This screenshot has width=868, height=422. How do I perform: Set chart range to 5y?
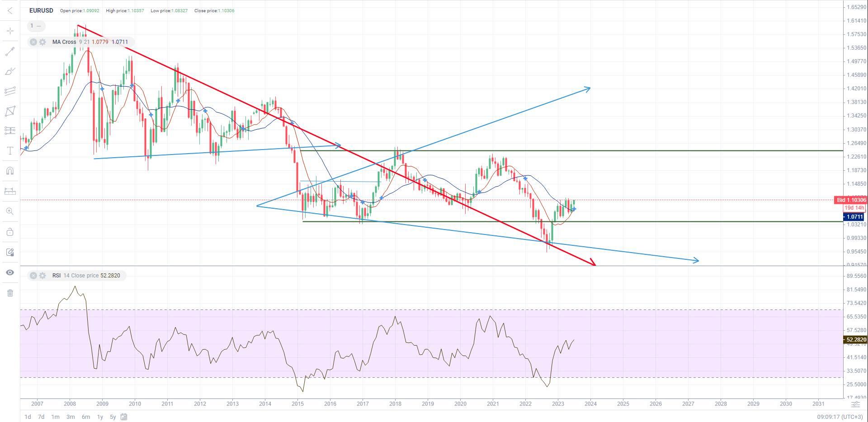coord(113,417)
